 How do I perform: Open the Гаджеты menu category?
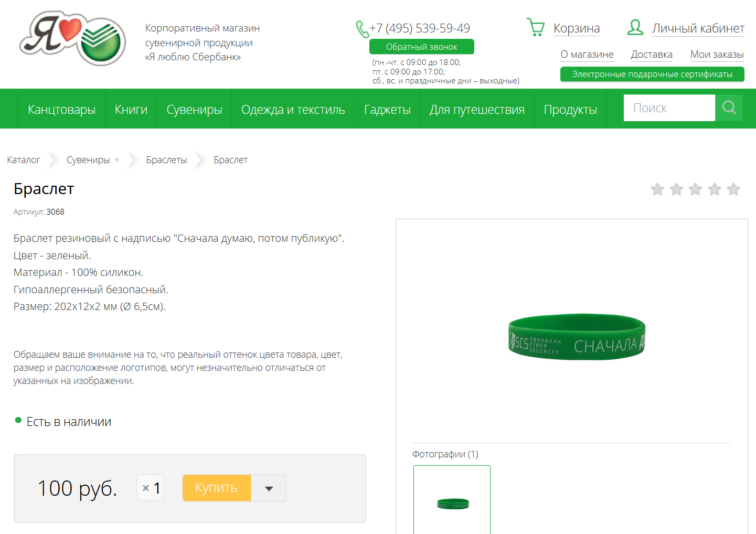tap(387, 109)
